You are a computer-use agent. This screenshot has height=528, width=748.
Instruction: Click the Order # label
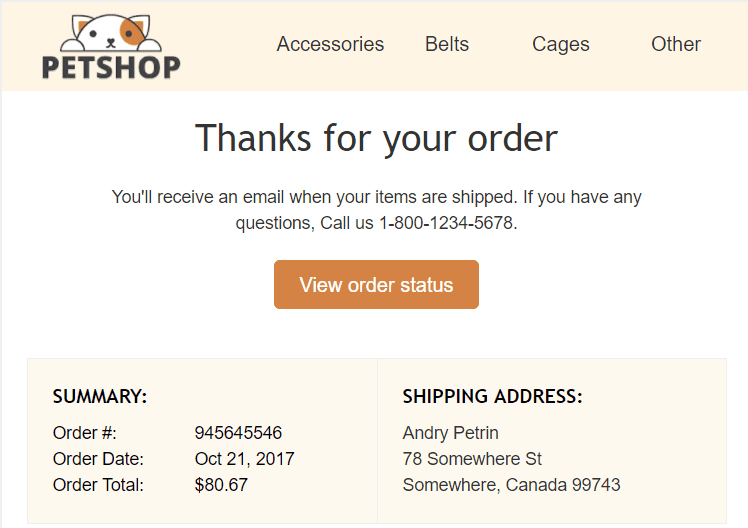coord(85,433)
